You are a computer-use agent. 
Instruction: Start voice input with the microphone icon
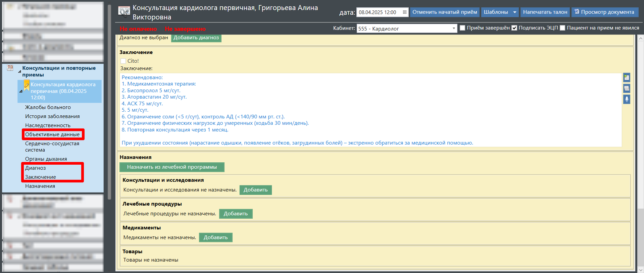[627, 99]
